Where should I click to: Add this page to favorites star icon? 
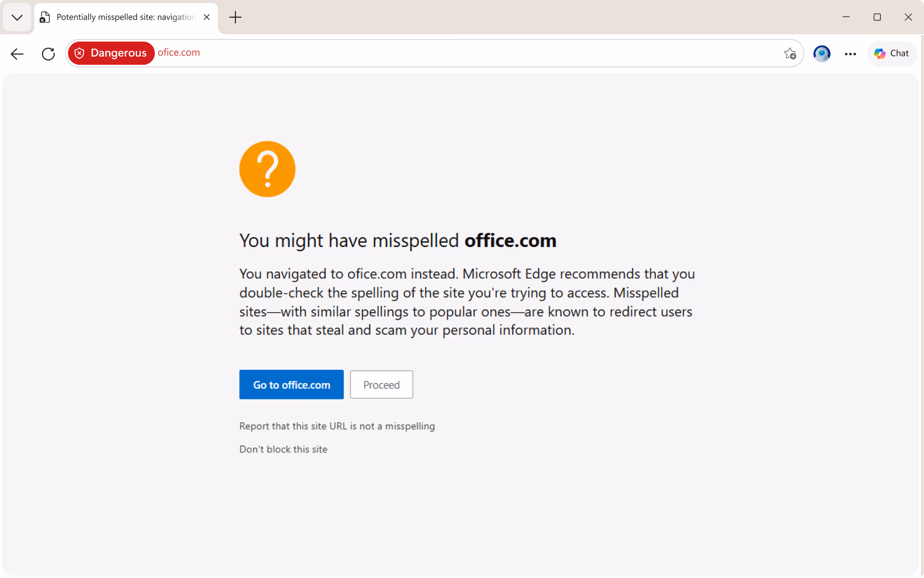tap(790, 53)
